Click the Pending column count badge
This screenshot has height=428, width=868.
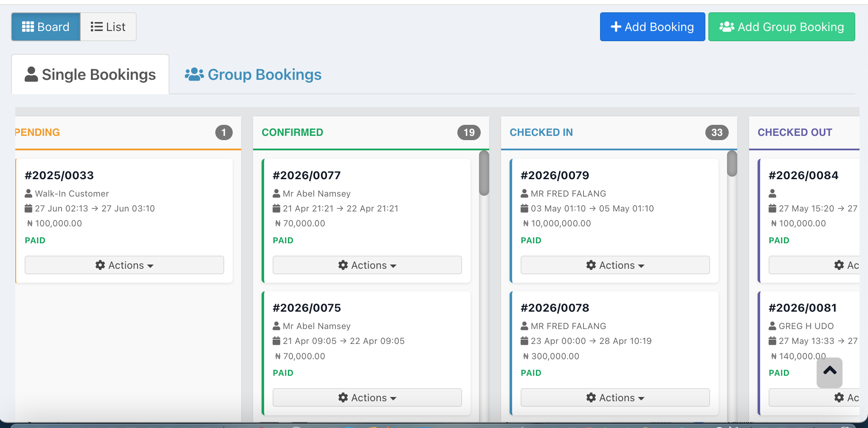[x=224, y=132]
